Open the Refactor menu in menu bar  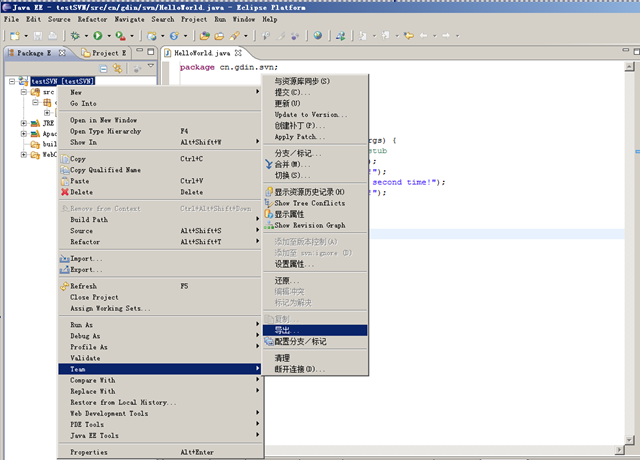click(x=93, y=19)
